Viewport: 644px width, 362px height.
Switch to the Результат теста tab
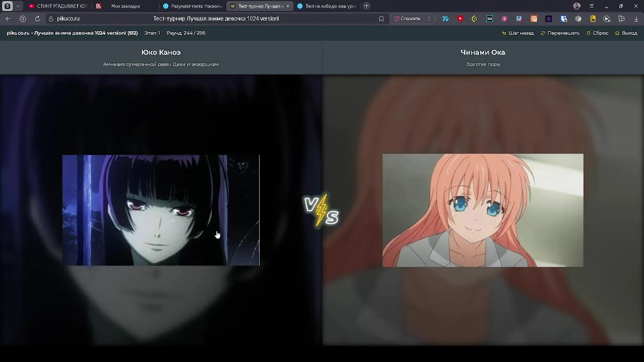(193, 6)
